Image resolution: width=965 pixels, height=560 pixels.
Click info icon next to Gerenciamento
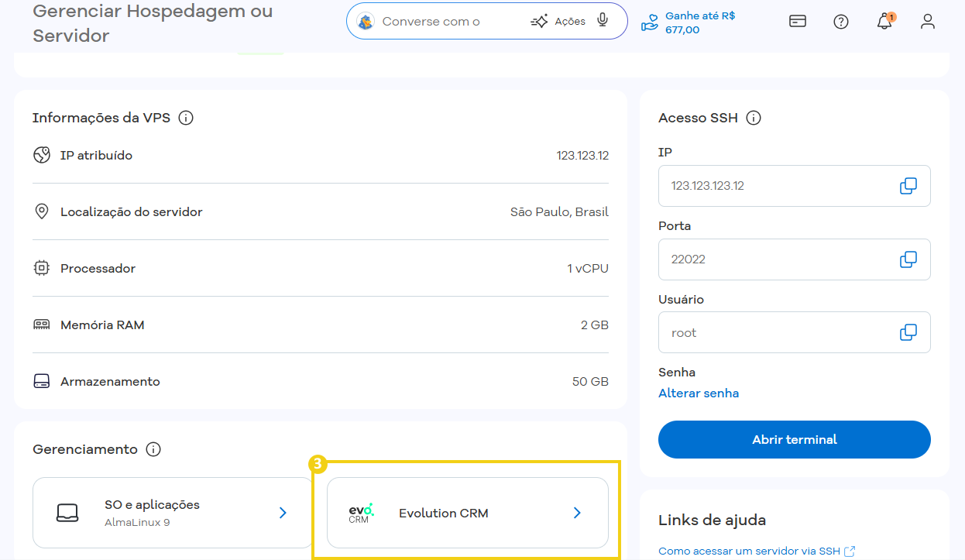point(153,449)
